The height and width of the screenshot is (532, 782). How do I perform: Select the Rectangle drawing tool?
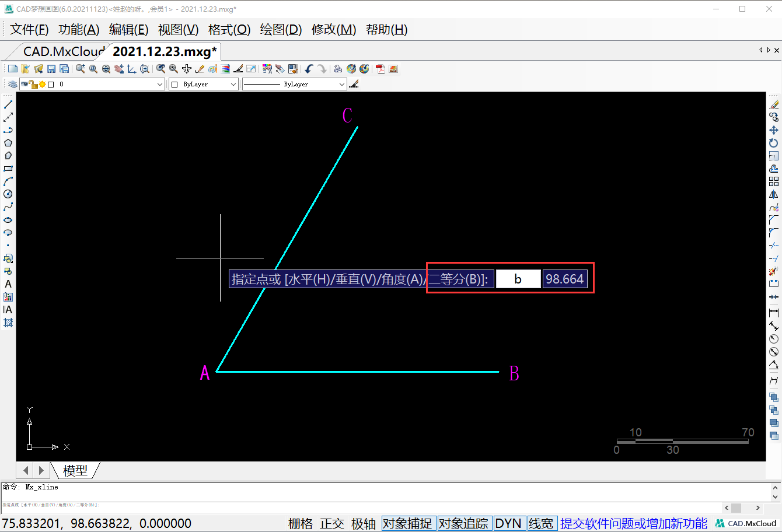point(8,169)
